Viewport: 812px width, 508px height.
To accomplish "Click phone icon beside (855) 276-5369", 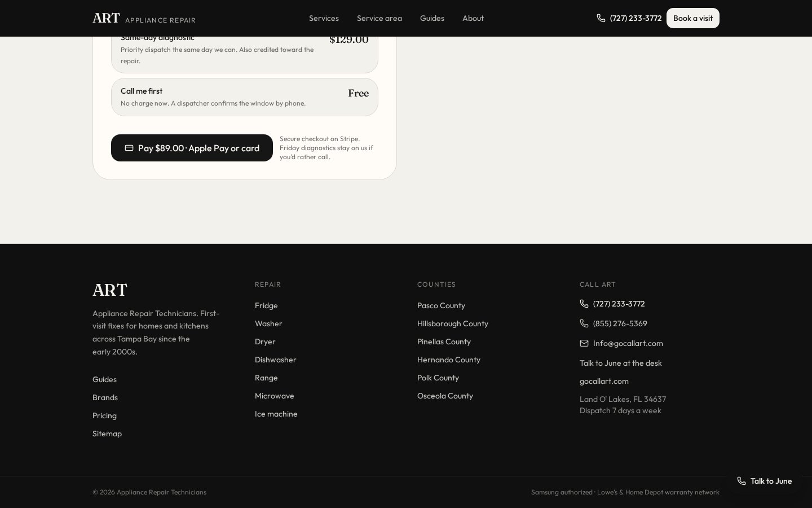I will coord(584,323).
